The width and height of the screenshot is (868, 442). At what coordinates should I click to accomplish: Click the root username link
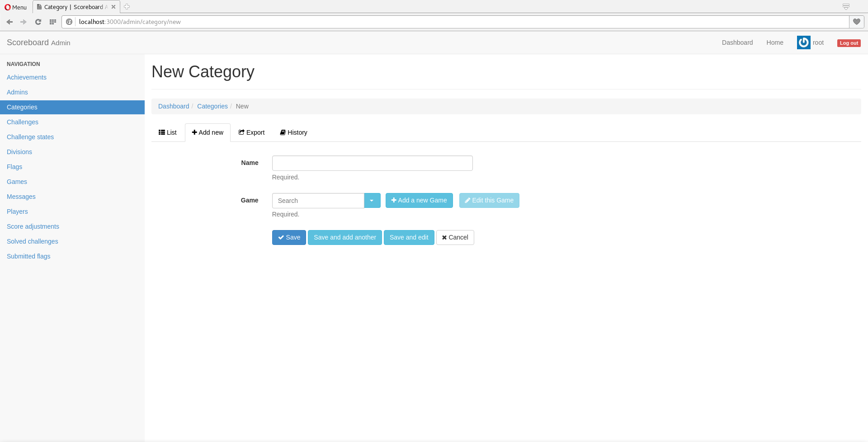(x=818, y=42)
